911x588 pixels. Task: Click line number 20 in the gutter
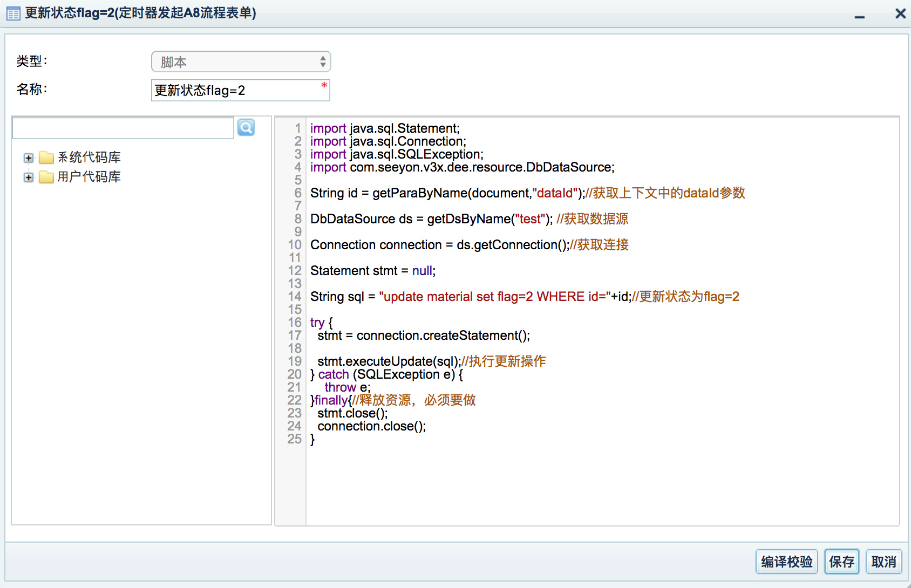(294, 374)
